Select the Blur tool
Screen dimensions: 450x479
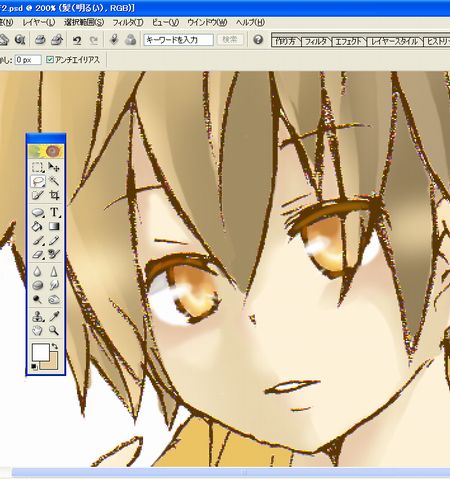[x=37, y=272]
